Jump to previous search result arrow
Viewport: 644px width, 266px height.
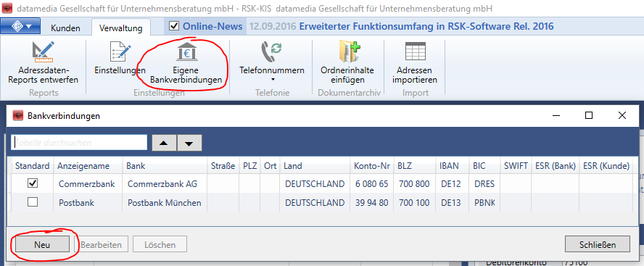click(x=165, y=143)
